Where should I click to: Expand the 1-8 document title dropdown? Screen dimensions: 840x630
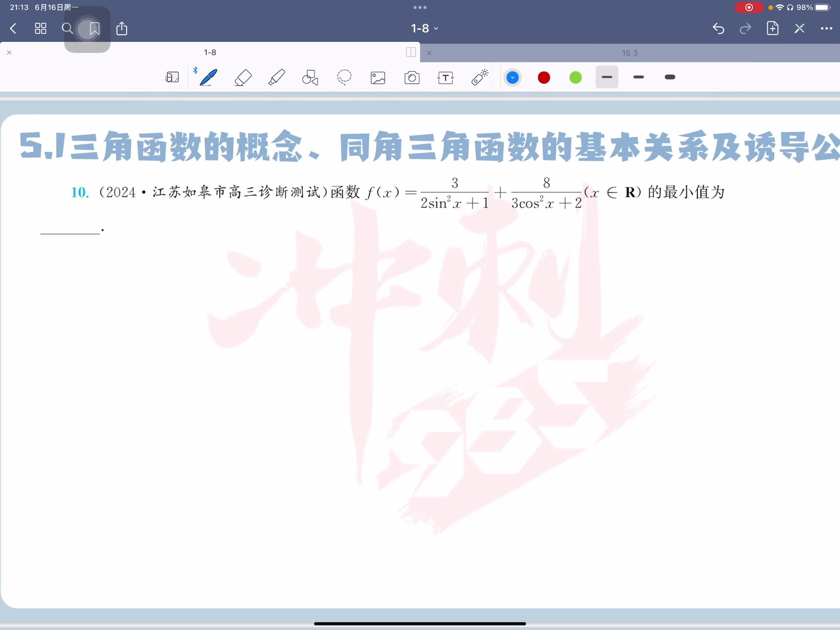click(425, 29)
